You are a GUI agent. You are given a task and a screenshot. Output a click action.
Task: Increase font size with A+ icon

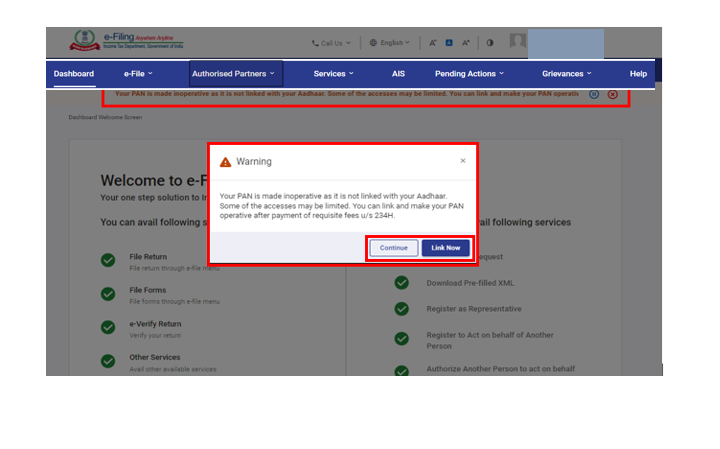click(x=466, y=43)
